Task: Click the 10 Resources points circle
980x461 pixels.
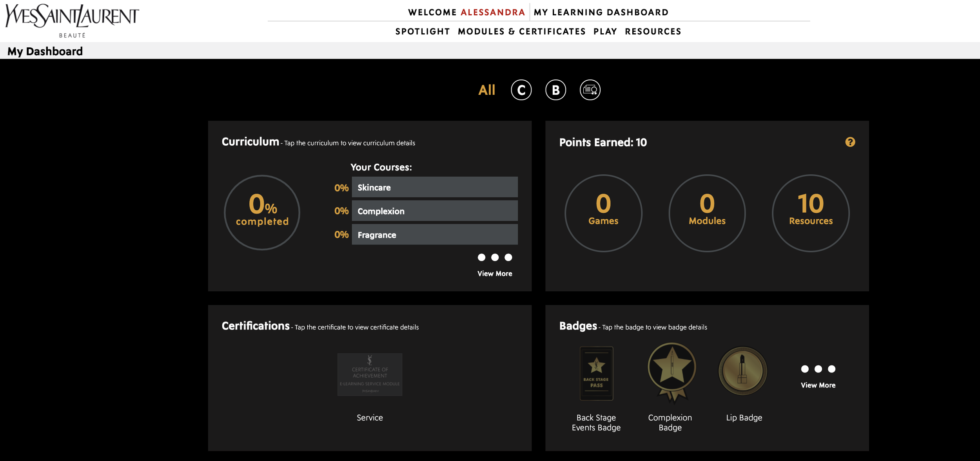Action: [811, 213]
